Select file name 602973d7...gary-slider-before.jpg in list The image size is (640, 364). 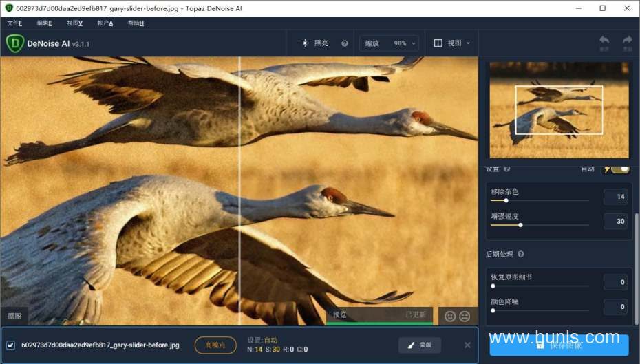point(100,345)
